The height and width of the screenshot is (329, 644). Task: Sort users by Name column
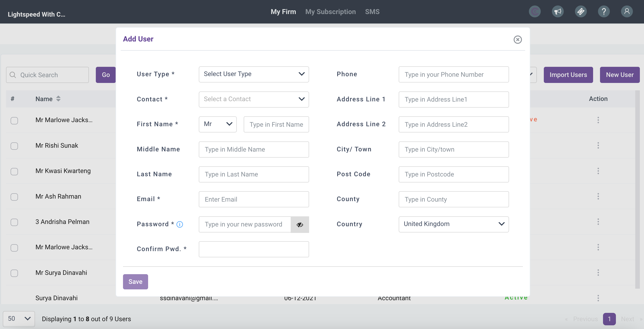[58, 99]
